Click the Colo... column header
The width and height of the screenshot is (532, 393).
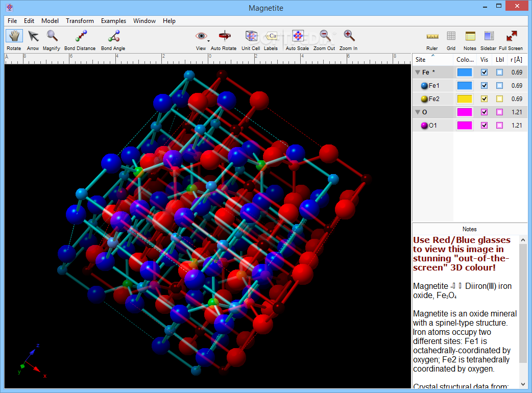click(x=465, y=59)
